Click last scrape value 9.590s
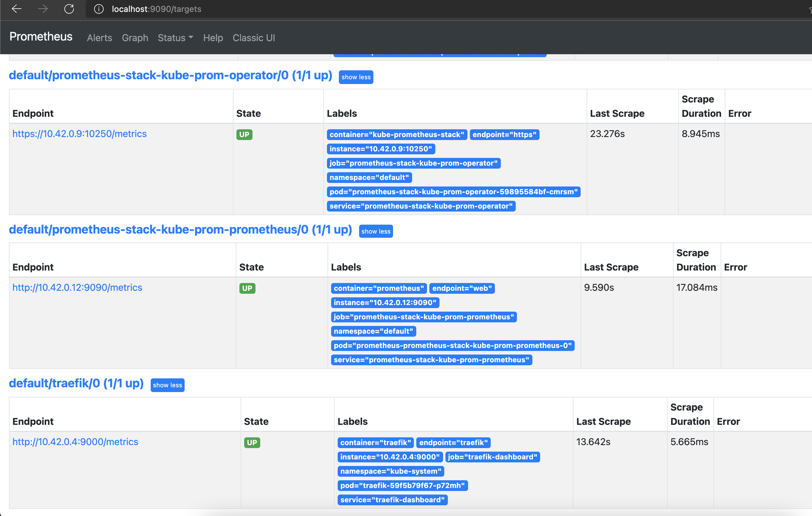Screen dimensions: 812x516 pos(599,287)
